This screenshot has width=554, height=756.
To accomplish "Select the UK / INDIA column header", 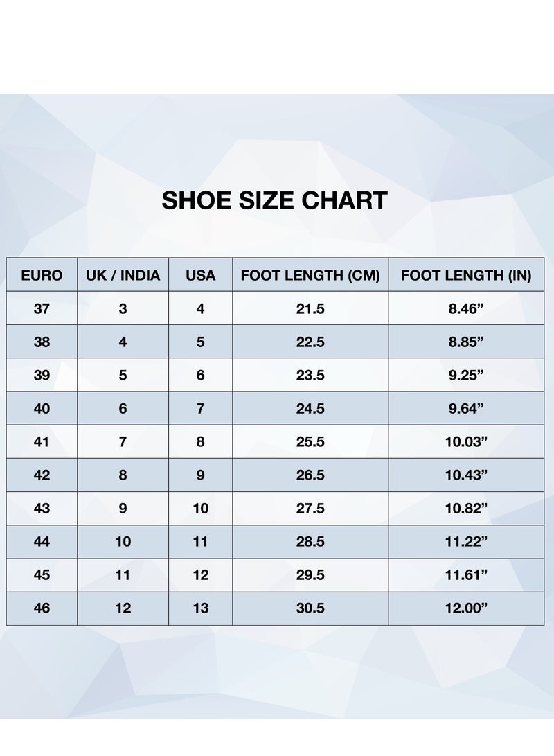I will [x=123, y=275].
